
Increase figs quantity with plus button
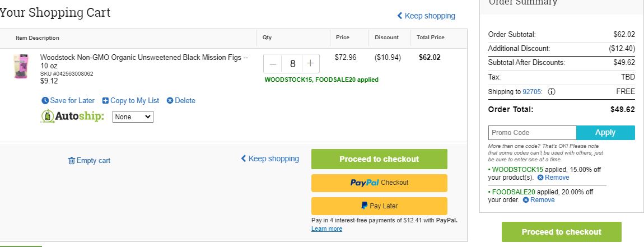click(x=310, y=64)
